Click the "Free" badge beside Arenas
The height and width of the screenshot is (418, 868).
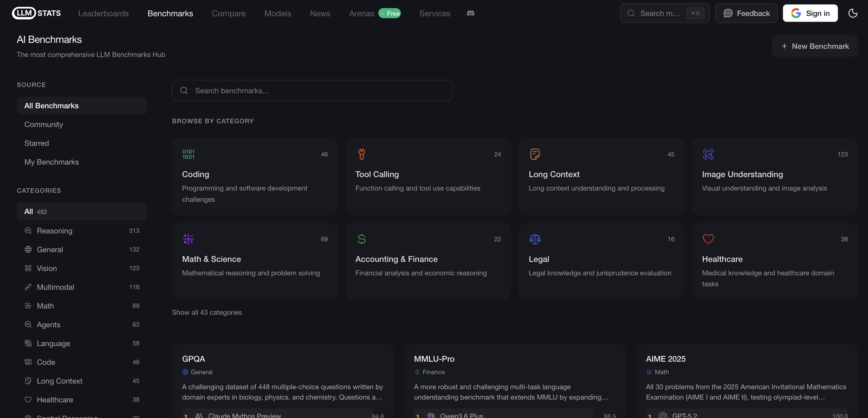coord(390,13)
